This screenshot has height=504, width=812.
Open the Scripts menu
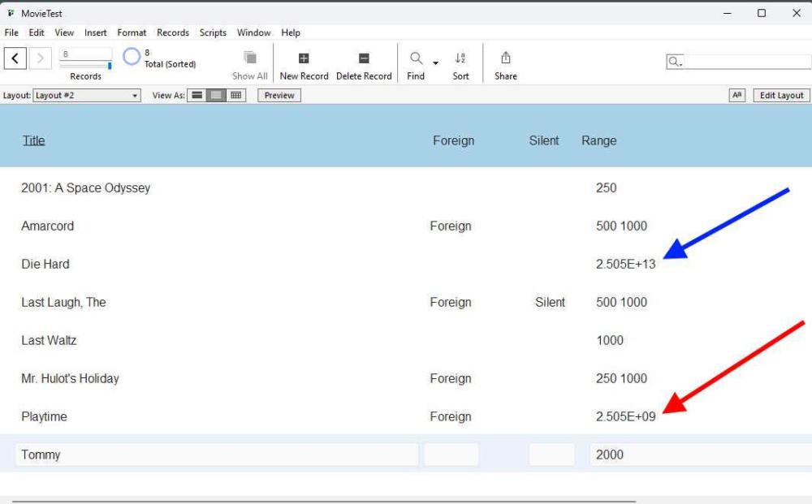213,32
